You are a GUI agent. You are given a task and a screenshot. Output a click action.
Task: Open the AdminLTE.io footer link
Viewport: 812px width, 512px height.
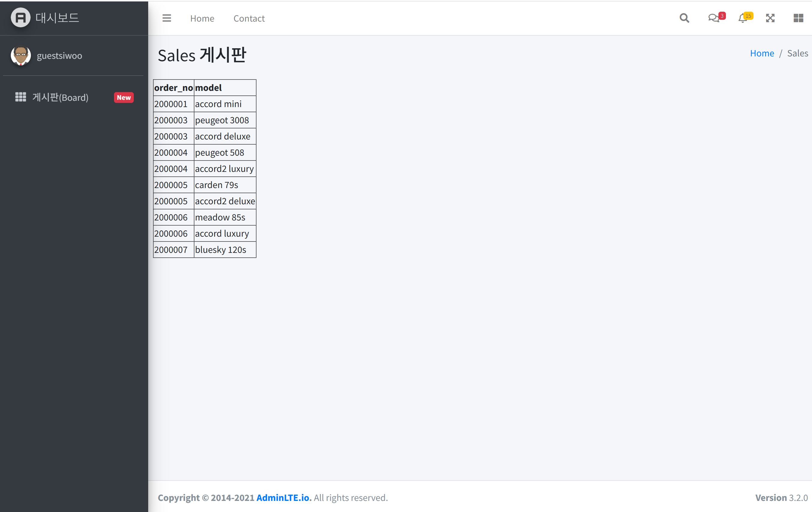tap(283, 498)
